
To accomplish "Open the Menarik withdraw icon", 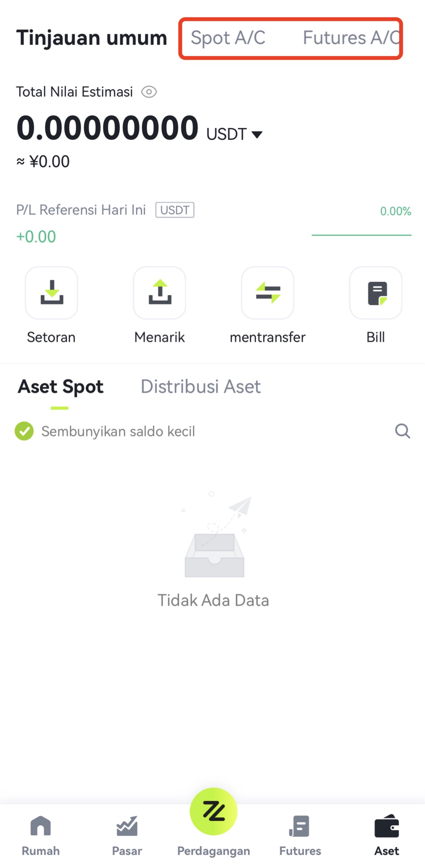I will coord(160,293).
